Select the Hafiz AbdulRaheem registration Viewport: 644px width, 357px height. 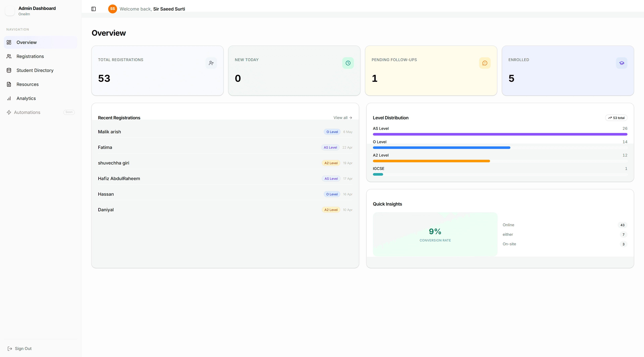225,178
